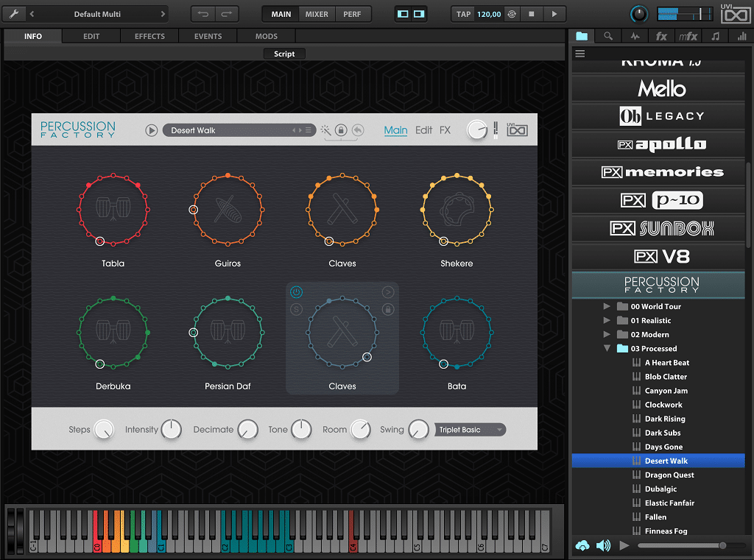Click the redo arrow button
The height and width of the screenshot is (560, 754).
pos(227,14)
